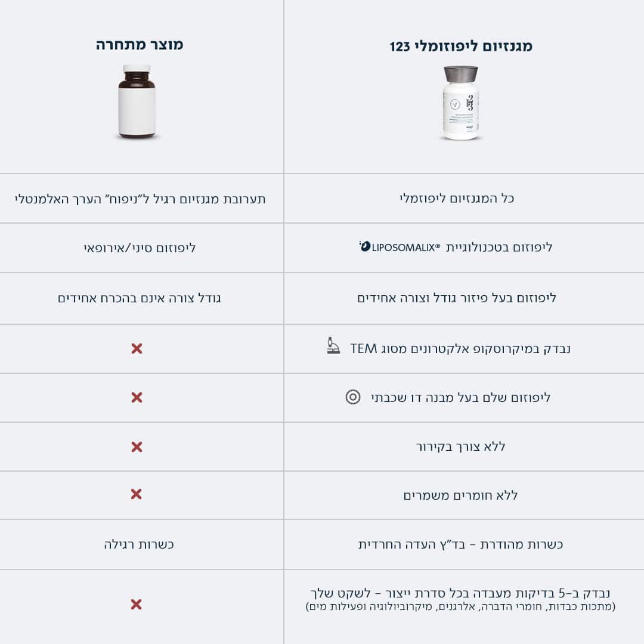Click the 'גודל צורה אינם בהכרח אחידים' text

(140, 298)
